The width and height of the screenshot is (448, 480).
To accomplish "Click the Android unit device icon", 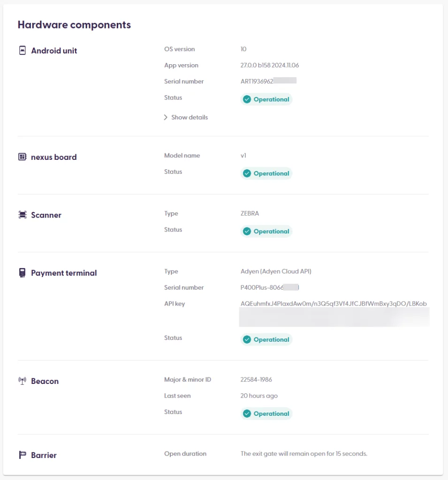I will (x=22, y=51).
